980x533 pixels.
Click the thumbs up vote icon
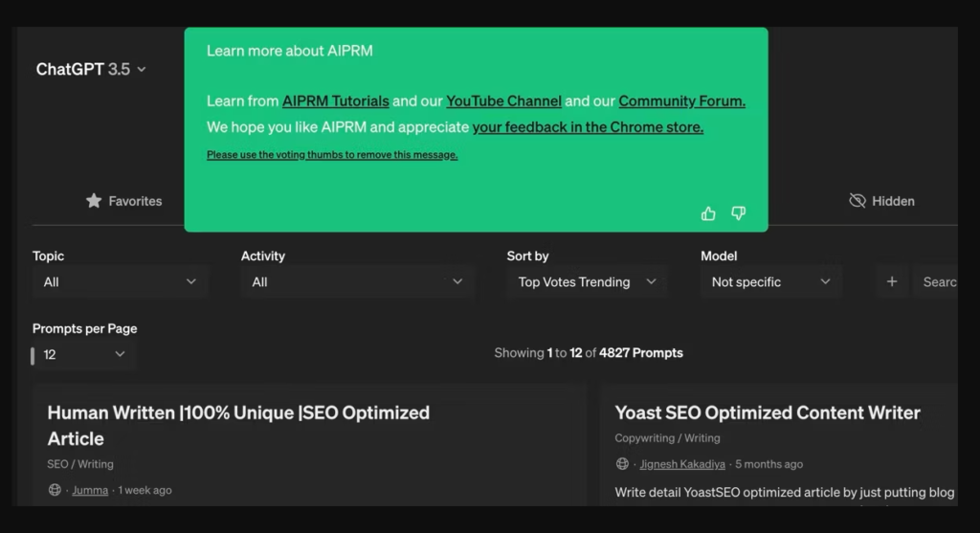click(708, 213)
